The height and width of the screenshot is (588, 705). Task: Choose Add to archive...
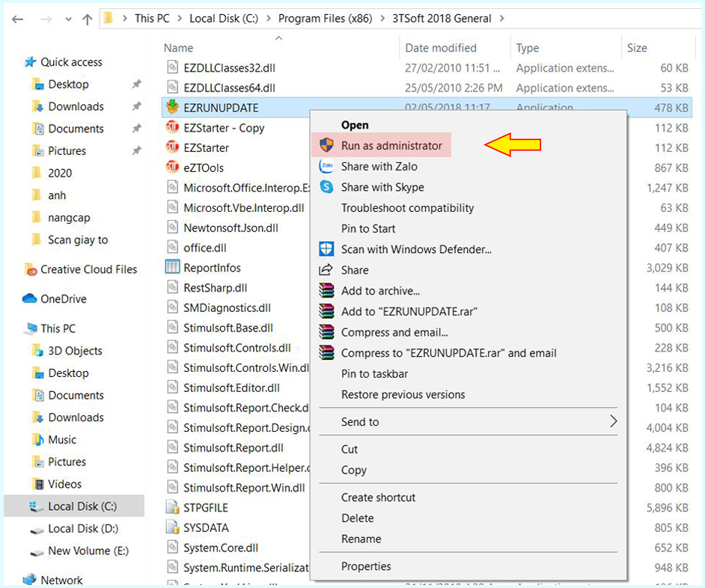380,291
